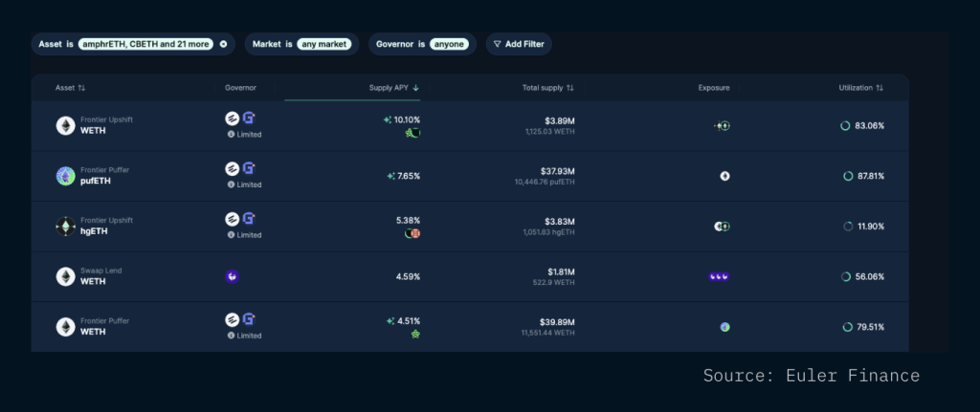Click Euler governor icon in pufETH row
The width and height of the screenshot is (980, 412).
tap(232, 169)
